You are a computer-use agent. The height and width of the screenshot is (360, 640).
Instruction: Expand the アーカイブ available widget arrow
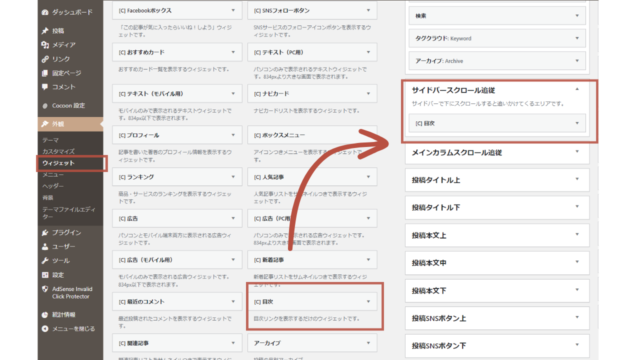pos(368,343)
